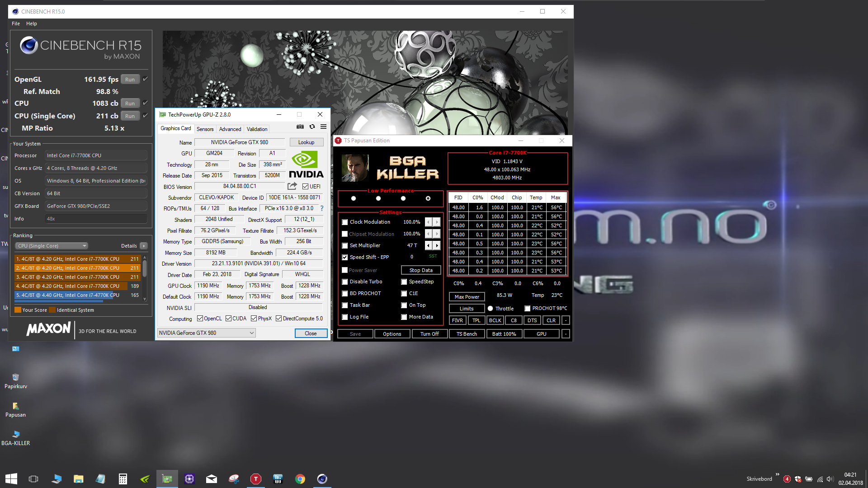Image resolution: width=868 pixels, height=488 pixels.
Task: Decrease the Set Multiplier value arrow
Action: pos(429,245)
